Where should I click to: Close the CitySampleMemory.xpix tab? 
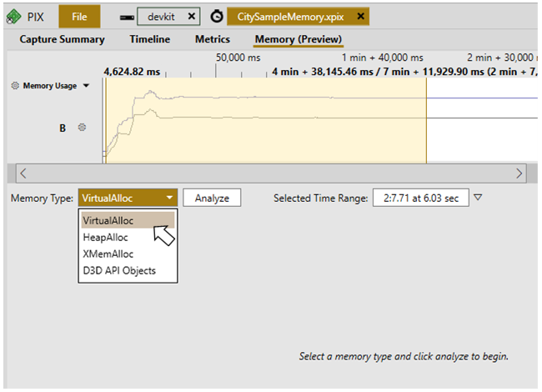(360, 16)
